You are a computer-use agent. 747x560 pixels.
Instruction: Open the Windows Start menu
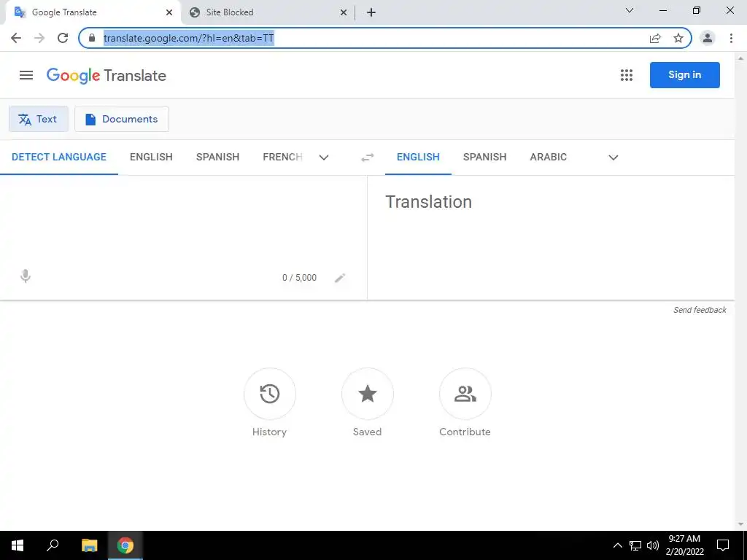click(x=18, y=545)
